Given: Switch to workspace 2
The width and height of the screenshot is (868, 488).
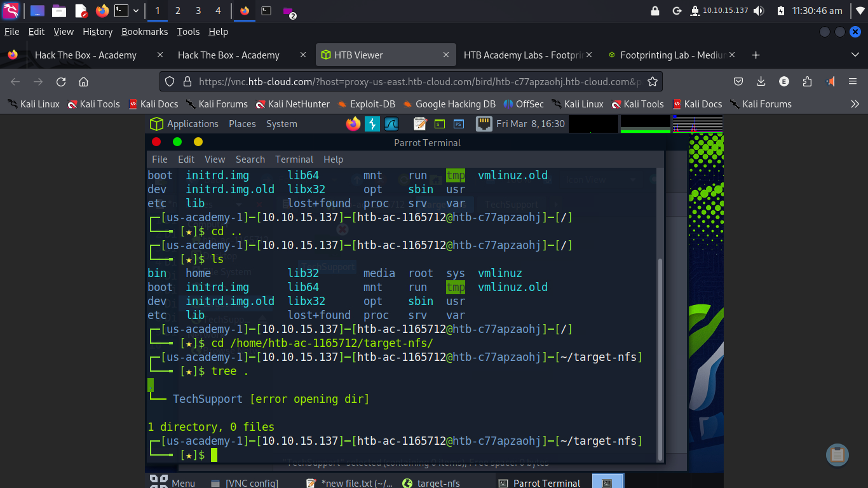Looking at the screenshot, I should coord(178,11).
